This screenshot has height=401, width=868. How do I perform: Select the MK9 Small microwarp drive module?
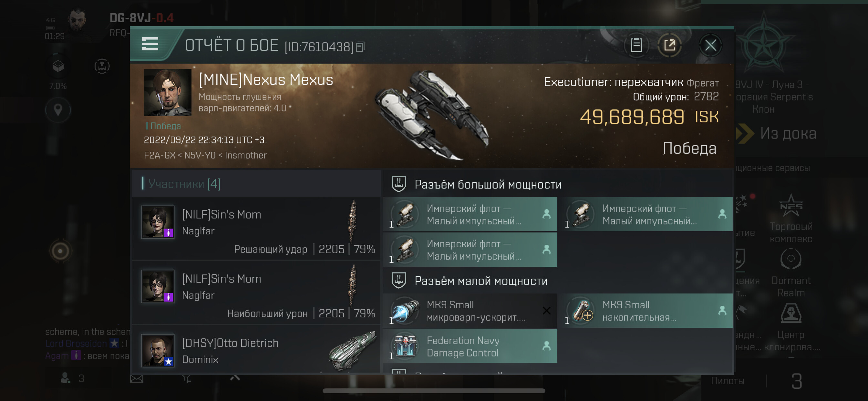[470, 311]
